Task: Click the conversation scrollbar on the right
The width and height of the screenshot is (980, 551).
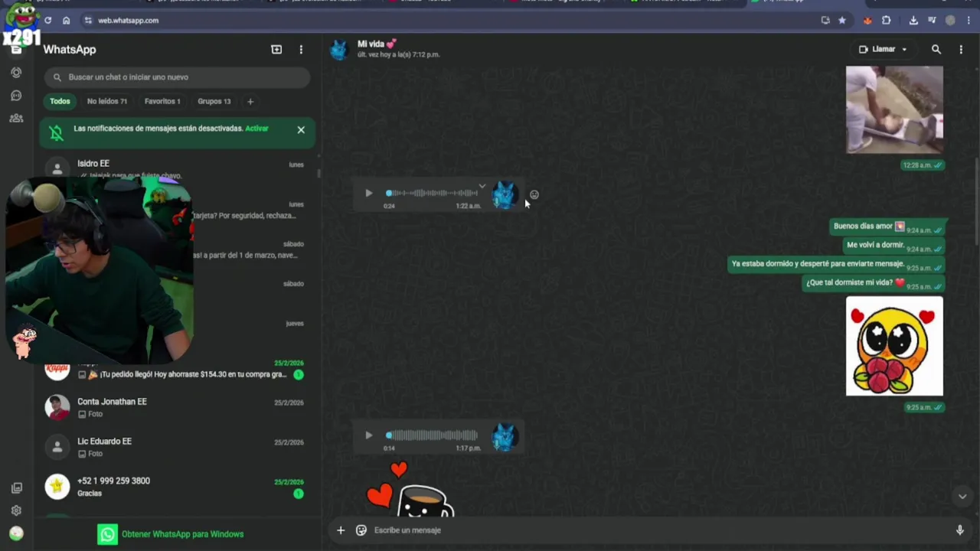Action: click(x=976, y=203)
